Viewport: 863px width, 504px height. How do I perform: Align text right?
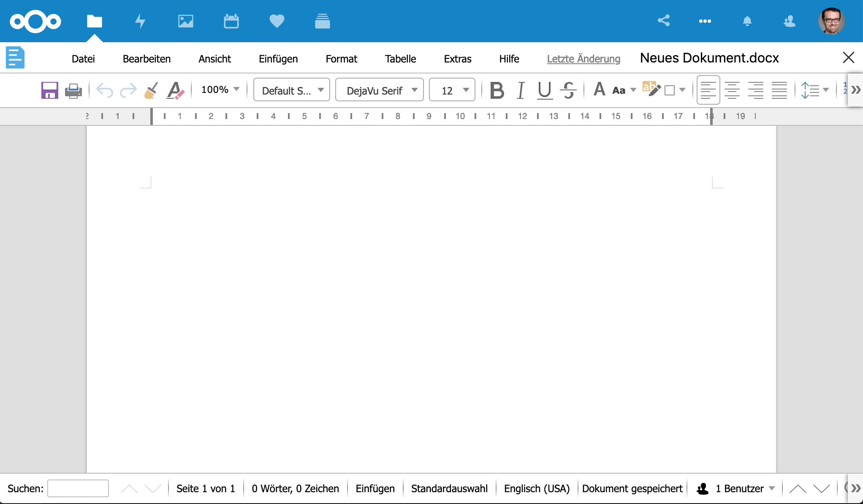coord(756,90)
